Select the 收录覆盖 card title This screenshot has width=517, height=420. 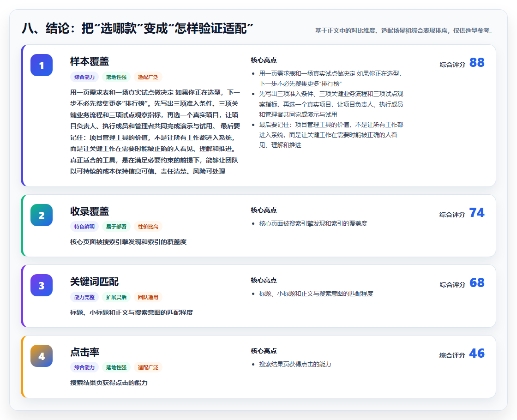tap(90, 211)
